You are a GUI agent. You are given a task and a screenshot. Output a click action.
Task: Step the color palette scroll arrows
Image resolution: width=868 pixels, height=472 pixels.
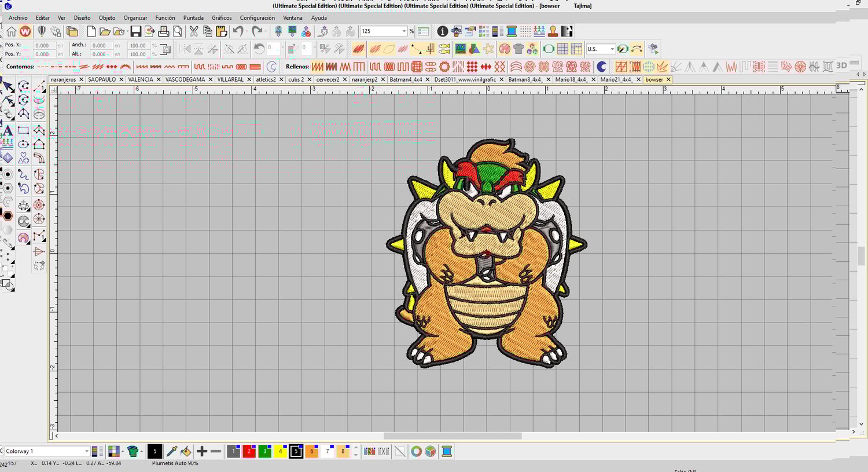click(356, 451)
